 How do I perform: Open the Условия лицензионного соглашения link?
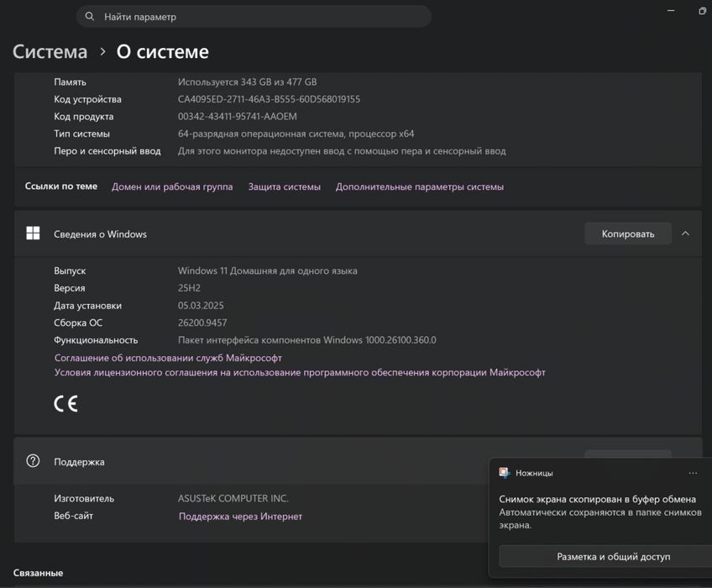click(x=300, y=373)
